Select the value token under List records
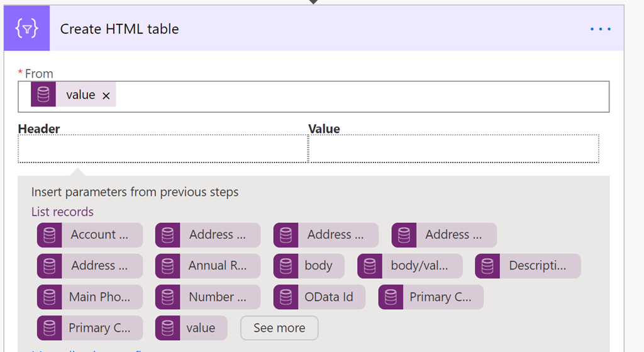Viewport: 644px width, 352px height. point(191,327)
